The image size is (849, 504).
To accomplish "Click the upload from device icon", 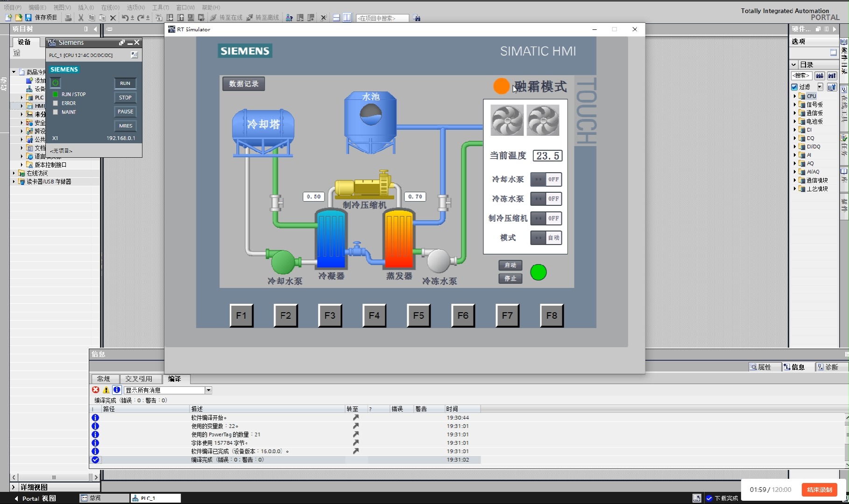I will point(180,18).
